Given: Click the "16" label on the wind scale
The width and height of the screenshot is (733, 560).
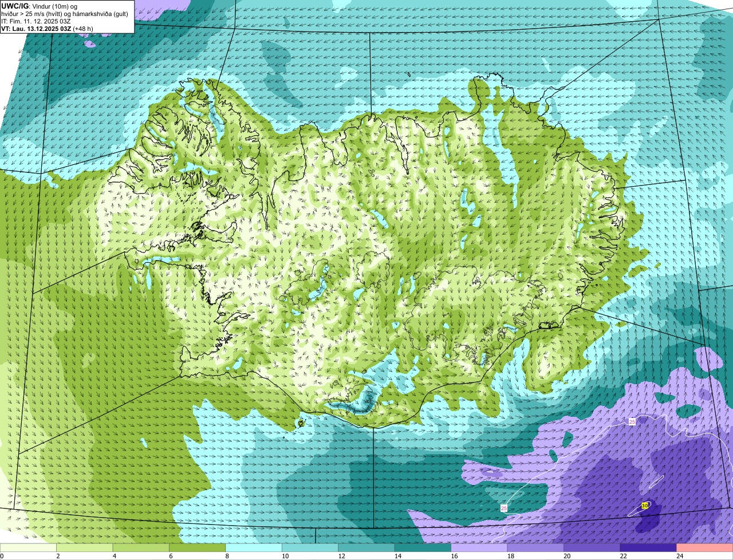Looking at the screenshot, I should point(454,556).
